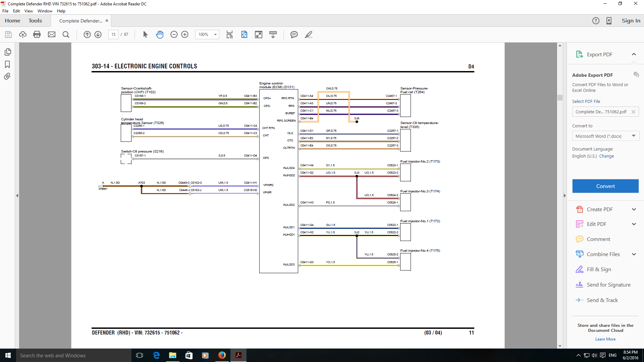
Task: Click Sign In
Action: [x=631, y=21]
